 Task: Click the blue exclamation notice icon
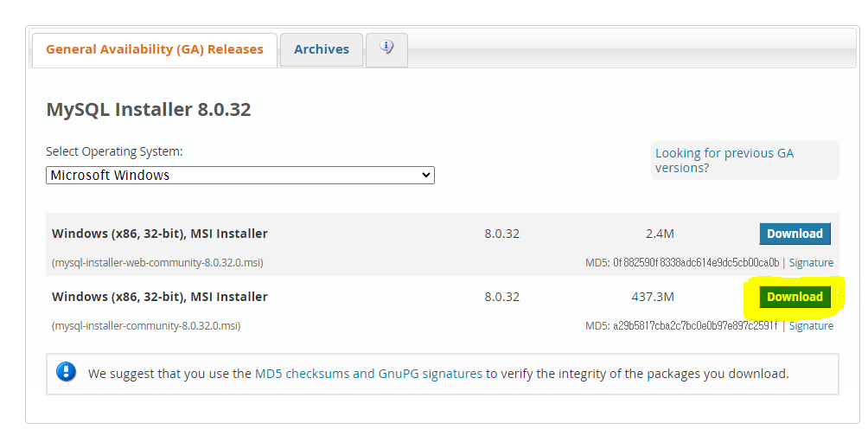(x=66, y=372)
